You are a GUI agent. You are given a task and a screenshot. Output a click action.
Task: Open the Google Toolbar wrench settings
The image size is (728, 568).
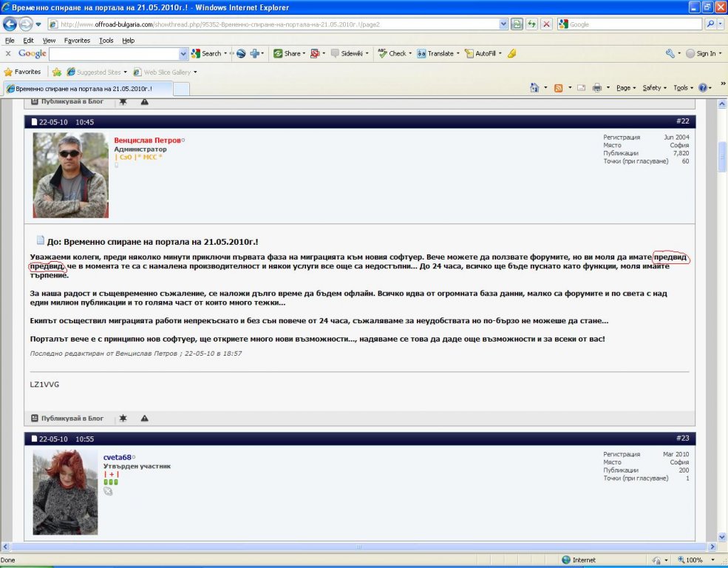tap(670, 53)
